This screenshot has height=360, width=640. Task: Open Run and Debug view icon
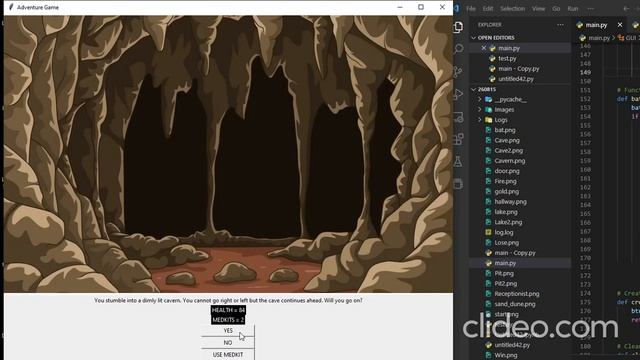pyautogui.click(x=458, y=94)
